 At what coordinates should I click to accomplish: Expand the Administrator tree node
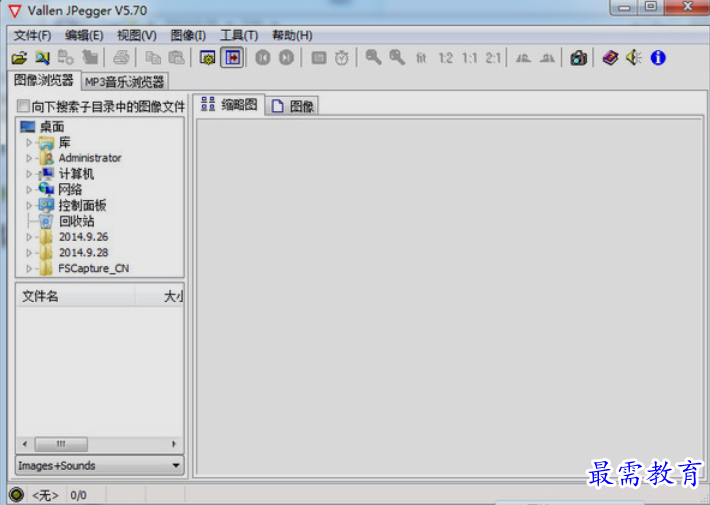pyautogui.click(x=29, y=158)
